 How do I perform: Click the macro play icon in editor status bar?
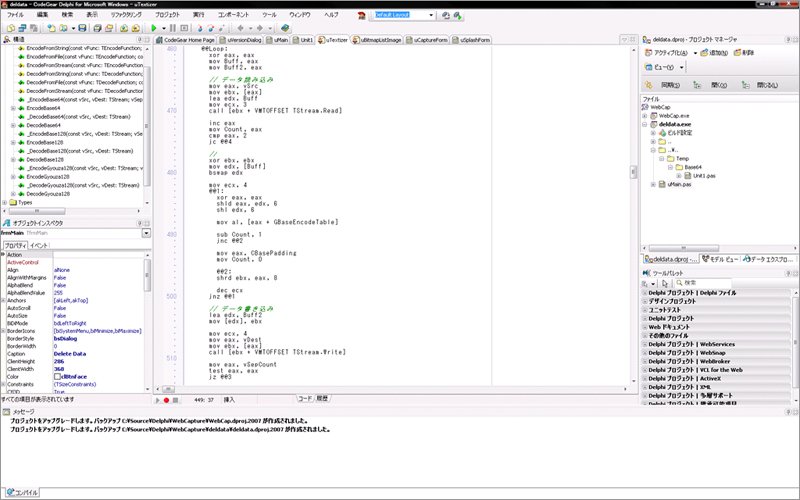coord(158,400)
